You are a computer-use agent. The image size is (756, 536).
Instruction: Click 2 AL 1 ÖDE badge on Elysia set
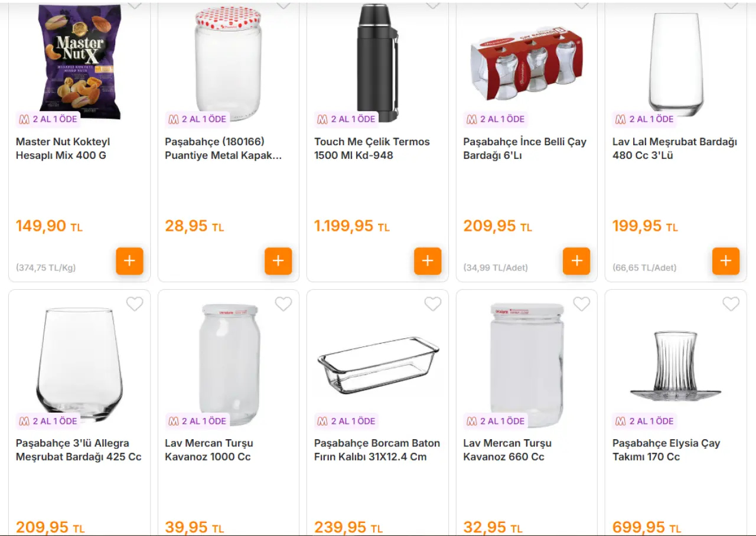[646, 421]
